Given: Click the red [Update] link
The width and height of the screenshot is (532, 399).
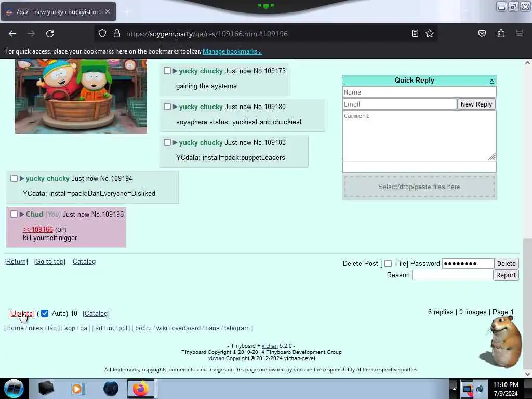Looking at the screenshot, I should (x=22, y=313).
